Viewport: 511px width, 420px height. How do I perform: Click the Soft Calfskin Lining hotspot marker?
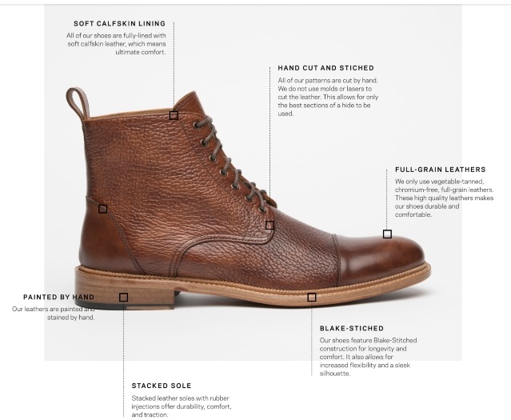click(x=174, y=115)
